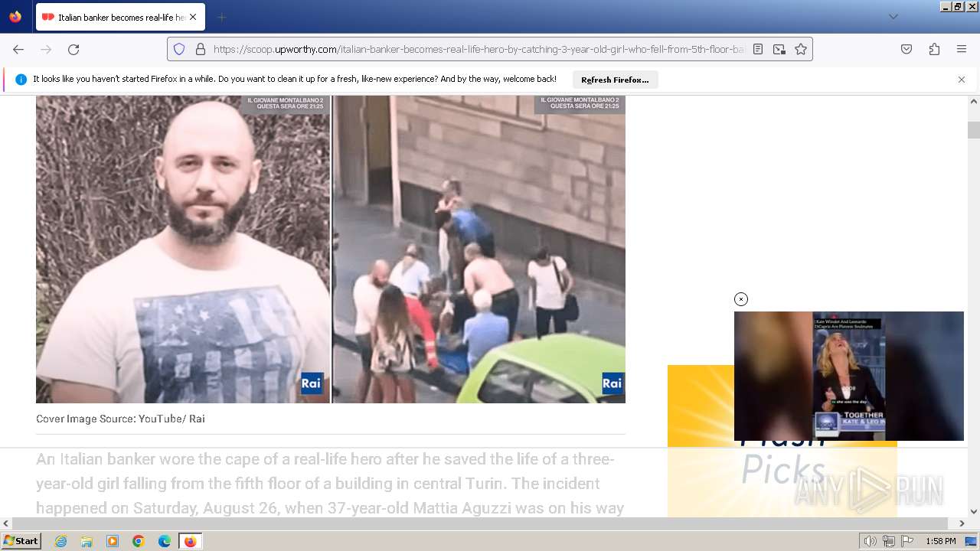This screenshot has width=980, height=551.
Task: Click the vertical scrollbar down arrow
Action: coord(974,511)
